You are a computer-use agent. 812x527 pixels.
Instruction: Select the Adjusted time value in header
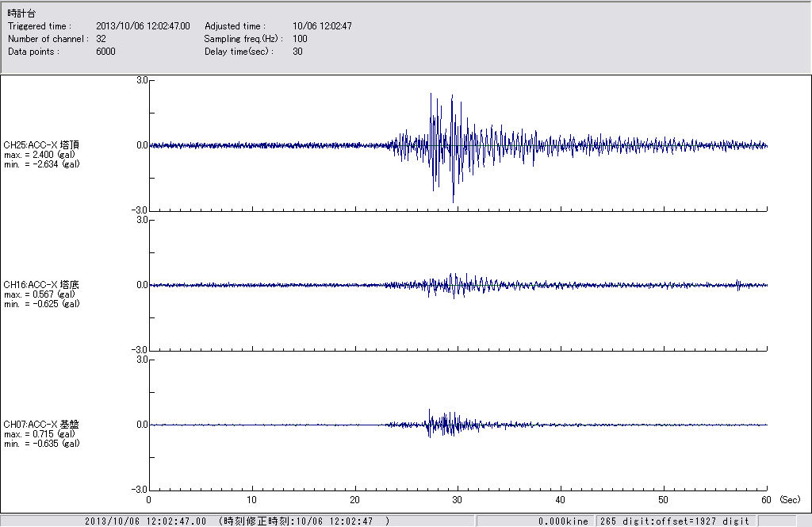322,26
